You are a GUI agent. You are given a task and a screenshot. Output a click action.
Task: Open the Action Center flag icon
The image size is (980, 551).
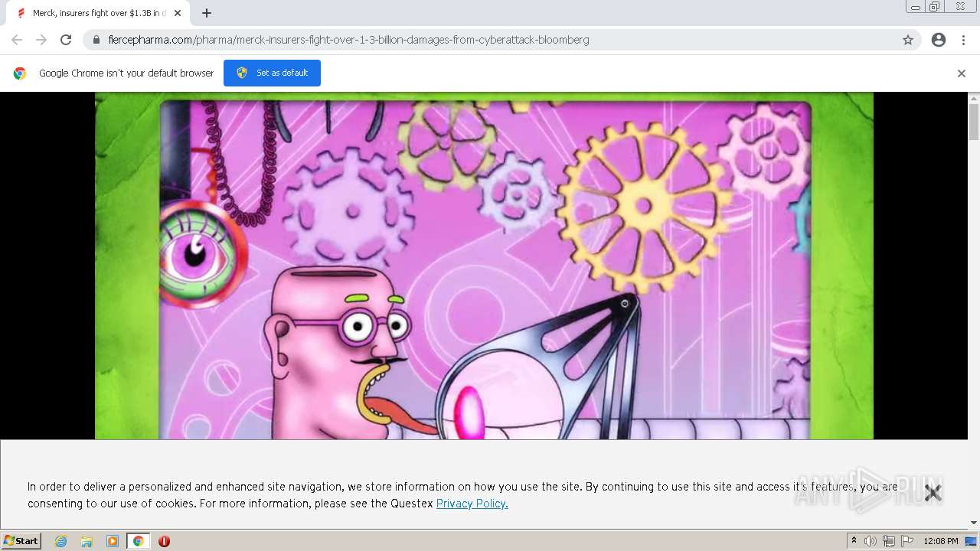coord(907,541)
